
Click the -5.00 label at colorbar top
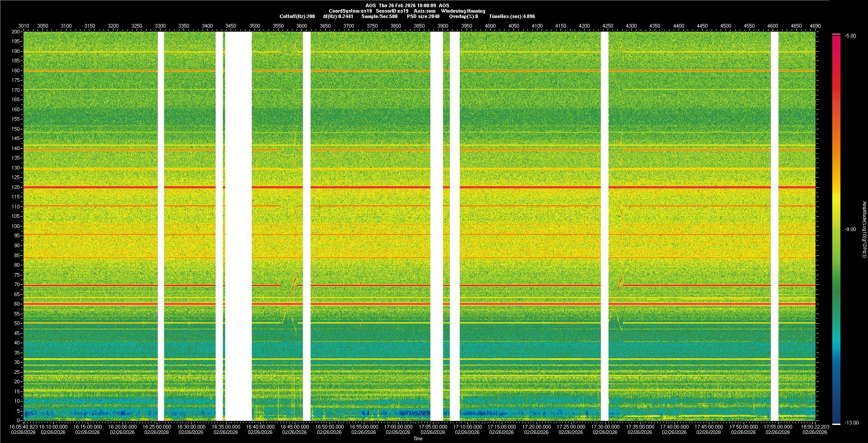click(x=850, y=36)
